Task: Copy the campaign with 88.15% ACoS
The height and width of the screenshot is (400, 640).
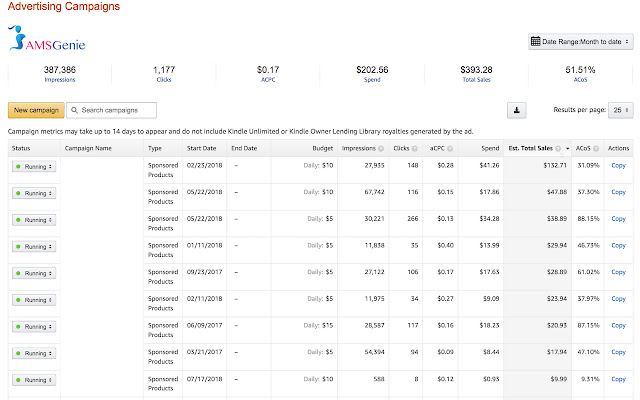Action: pyautogui.click(x=618, y=219)
